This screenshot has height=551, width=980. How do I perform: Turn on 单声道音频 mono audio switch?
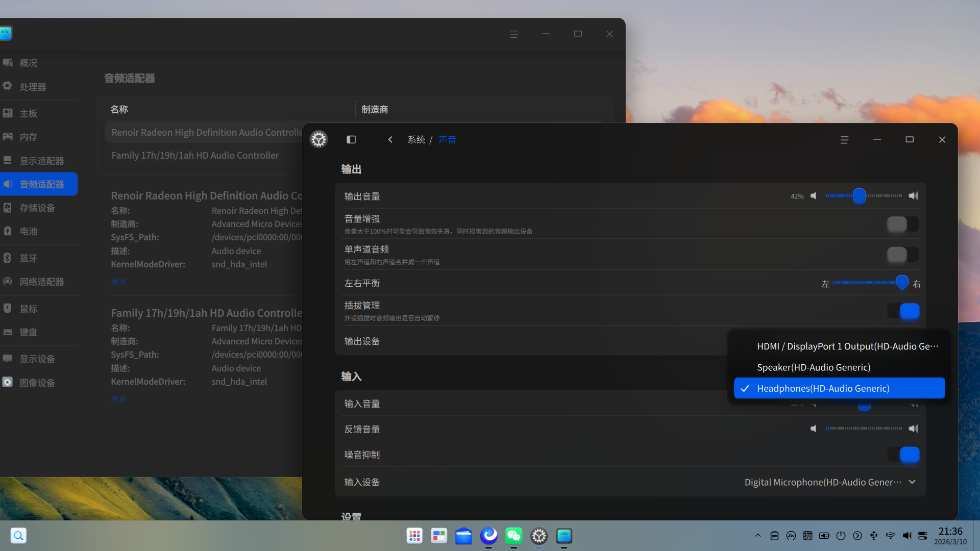(902, 255)
